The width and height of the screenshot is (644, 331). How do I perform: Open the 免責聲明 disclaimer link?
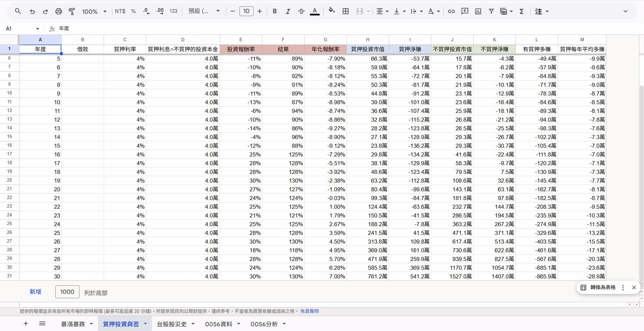point(309,311)
